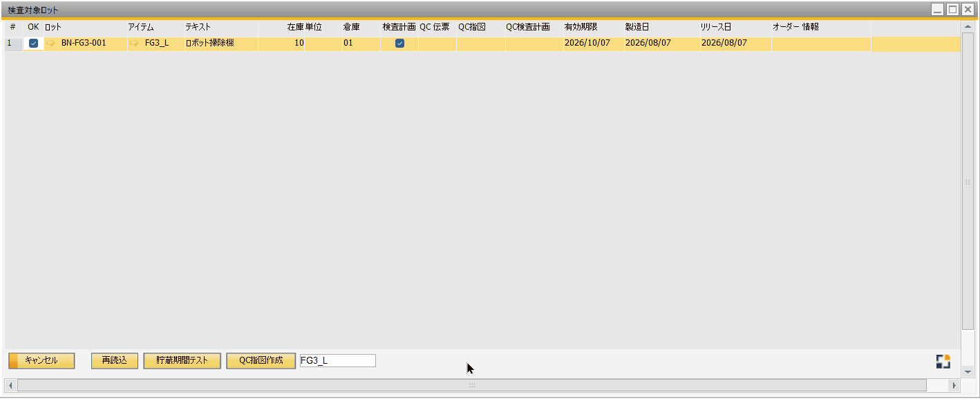The image size is (980, 399).
Task: Open link arrow next to item FG3_L
Action: [134, 43]
